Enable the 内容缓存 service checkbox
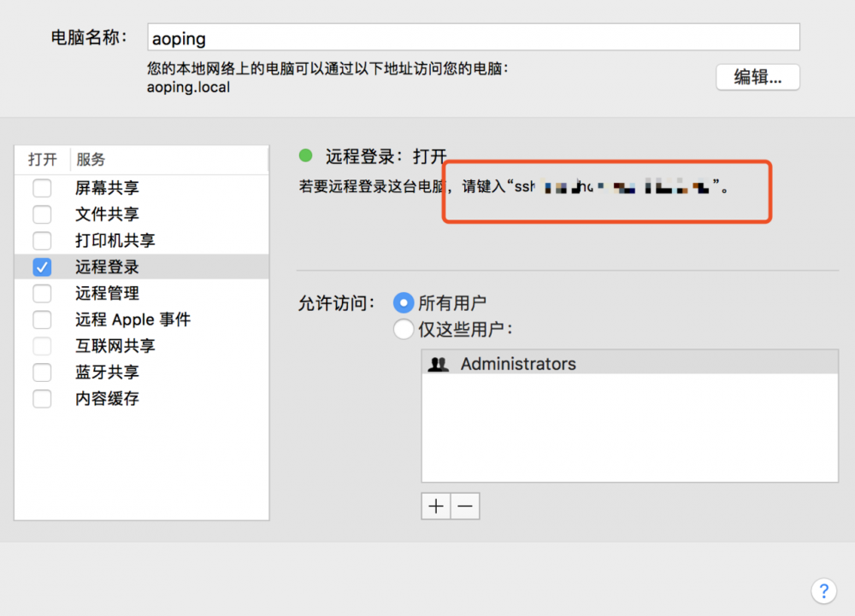855x616 pixels. click(x=42, y=398)
